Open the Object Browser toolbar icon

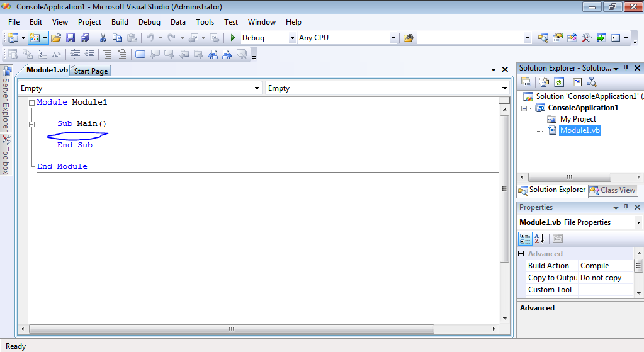[x=572, y=38]
